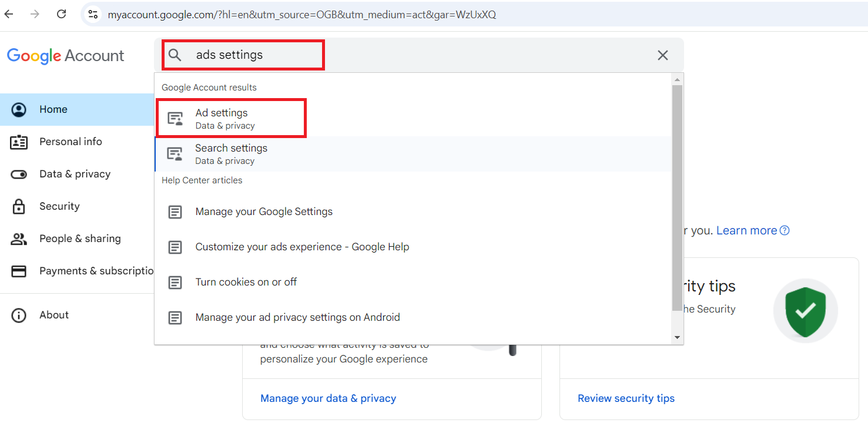Viewport: 868px width, 423px height.
Task: Click the 'Google Account results' heading text
Action: coord(209,88)
